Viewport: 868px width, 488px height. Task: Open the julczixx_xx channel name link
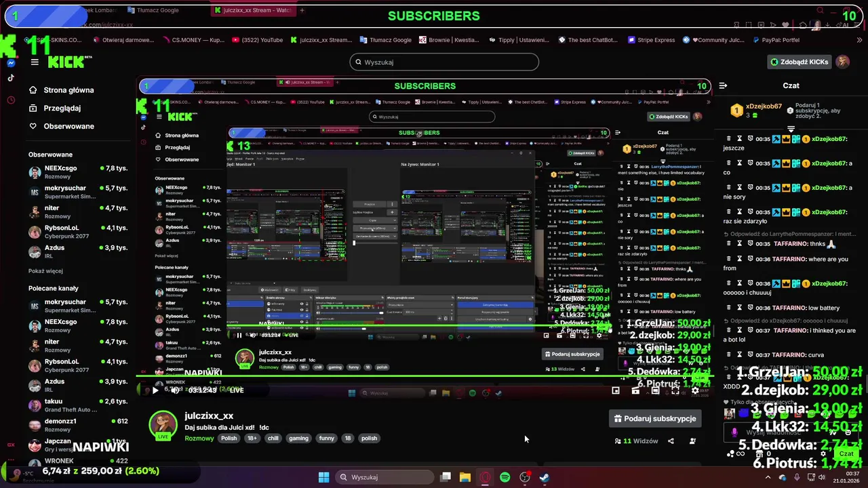[x=209, y=415]
